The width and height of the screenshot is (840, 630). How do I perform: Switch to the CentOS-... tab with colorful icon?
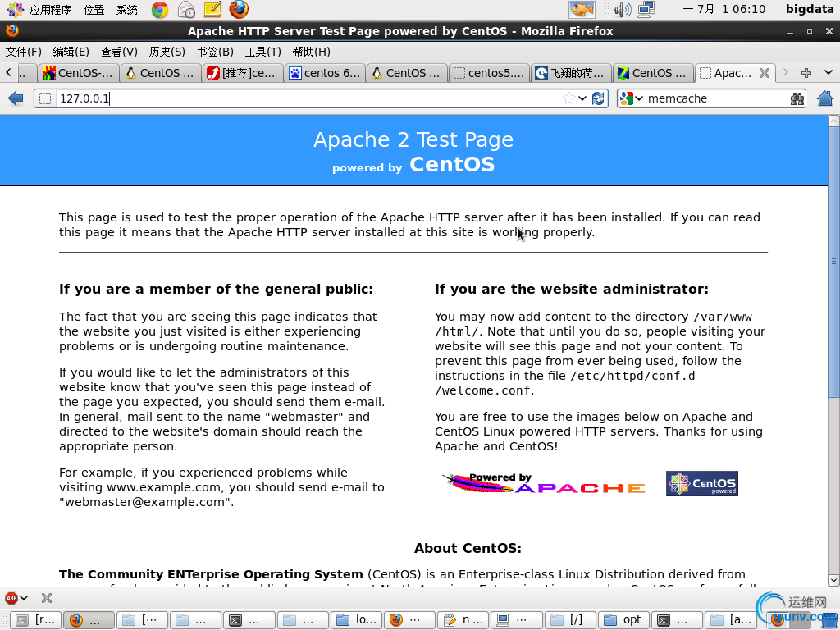coord(79,73)
